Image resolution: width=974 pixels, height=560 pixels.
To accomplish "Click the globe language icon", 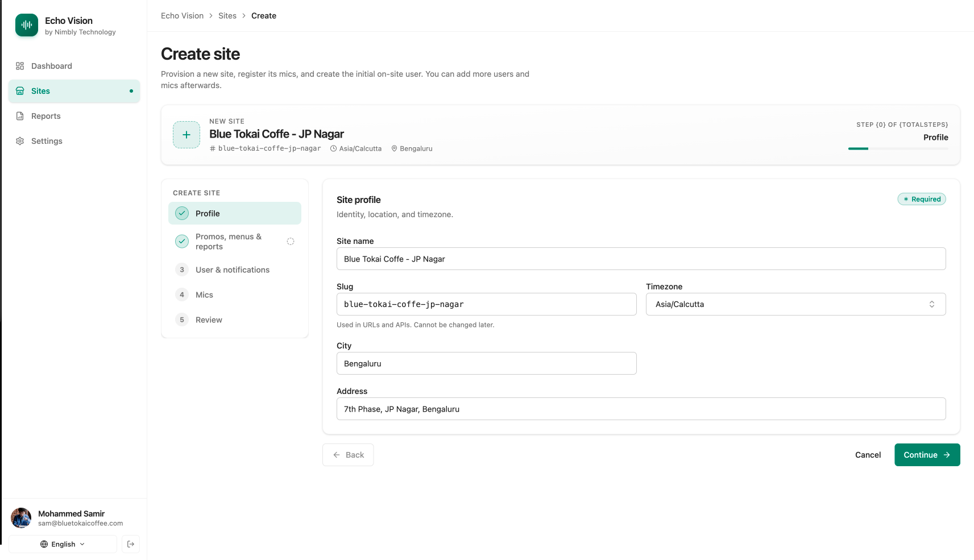I will [x=44, y=544].
